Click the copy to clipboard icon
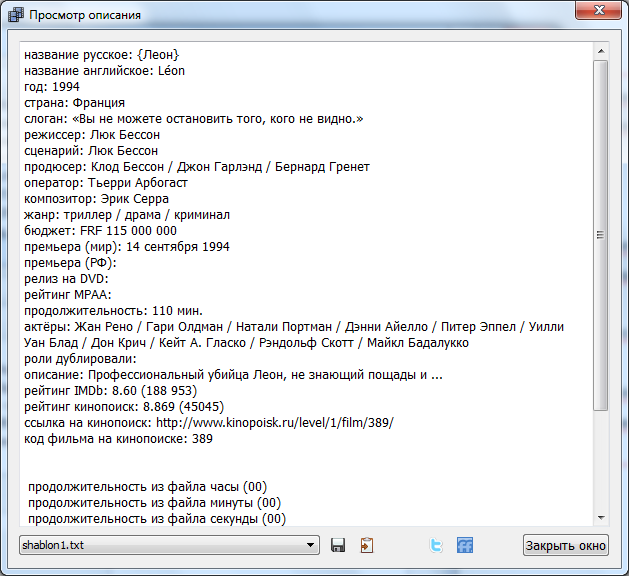 (367, 545)
